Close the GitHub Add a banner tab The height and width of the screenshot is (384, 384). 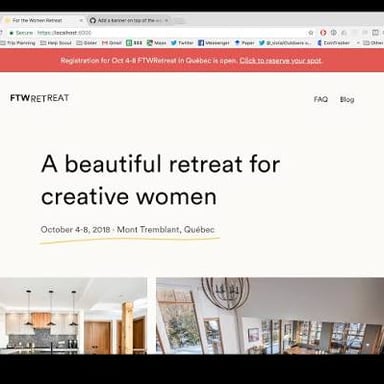(166, 21)
